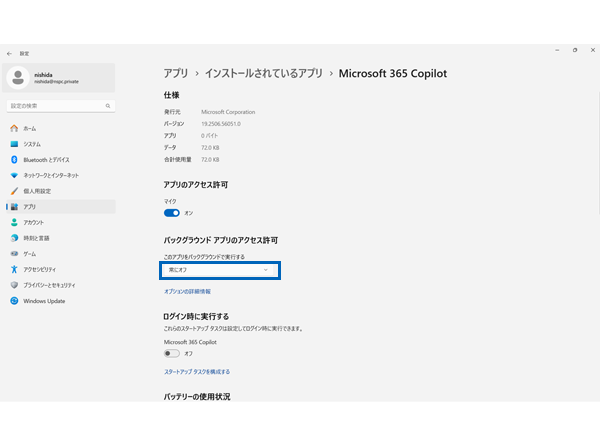Image resolution: width=600 pixels, height=445 pixels.
Task: Click the nishida user avatar icon
Action: point(18,78)
